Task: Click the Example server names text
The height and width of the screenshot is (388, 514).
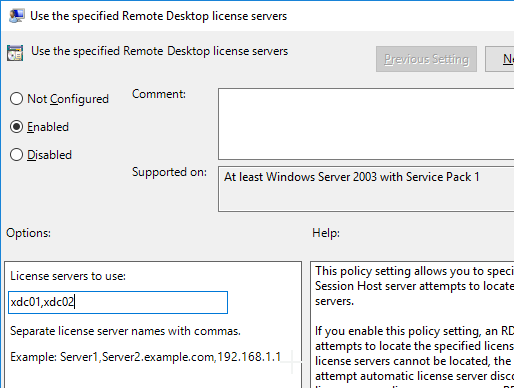Action: (x=146, y=357)
